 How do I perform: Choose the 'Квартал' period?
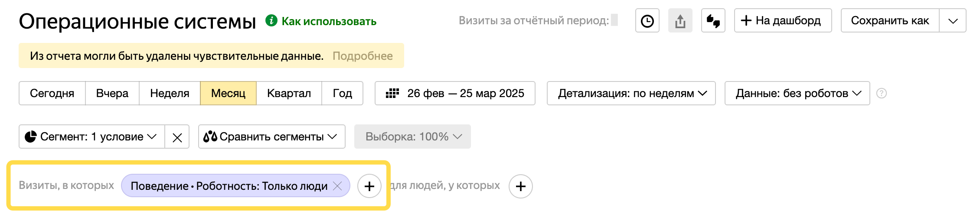pos(289,93)
